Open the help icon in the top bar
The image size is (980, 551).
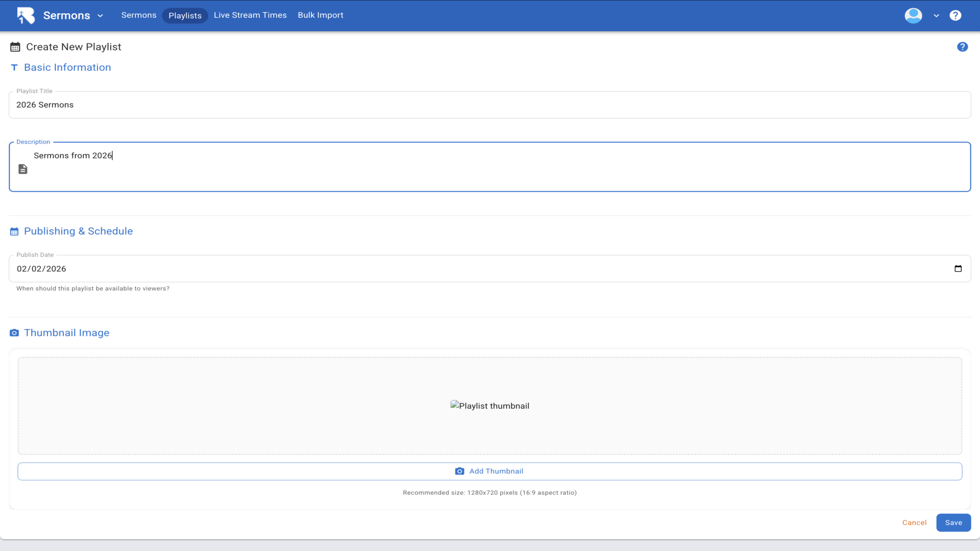tap(955, 15)
